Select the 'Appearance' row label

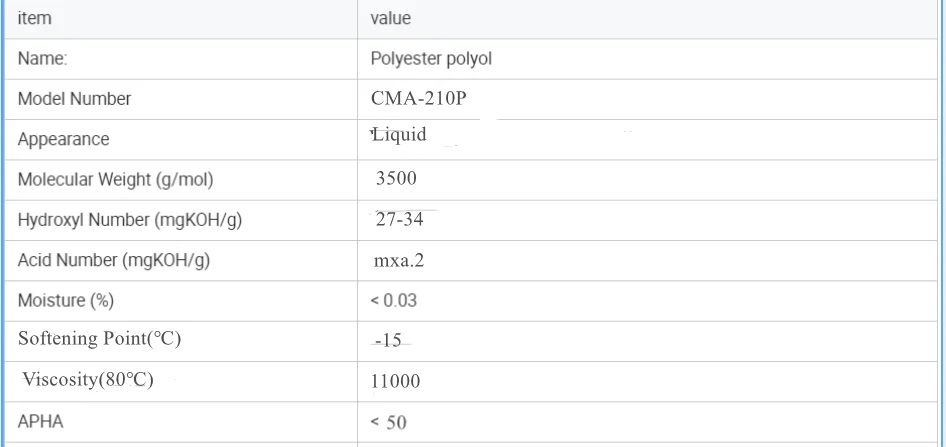pyautogui.click(x=64, y=139)
